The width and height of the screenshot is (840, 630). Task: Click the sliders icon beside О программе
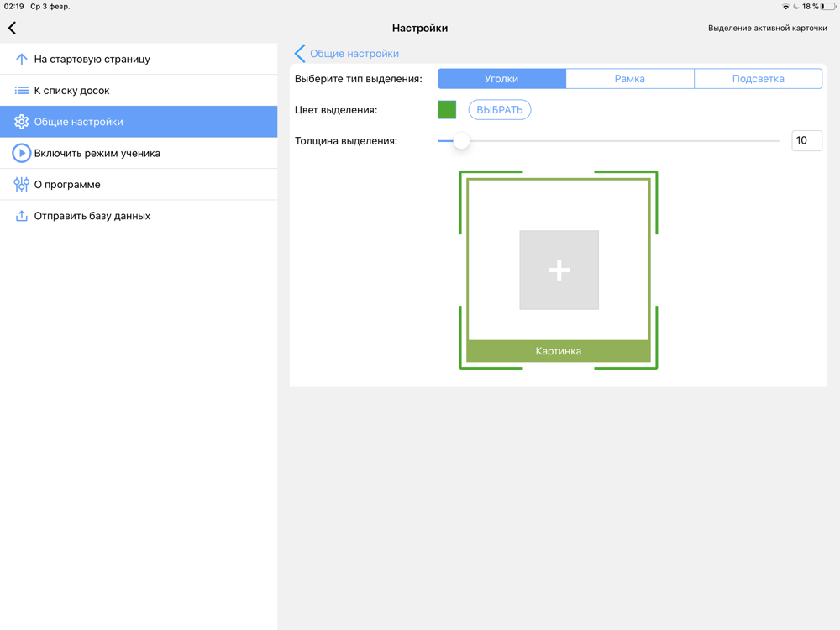21,185
